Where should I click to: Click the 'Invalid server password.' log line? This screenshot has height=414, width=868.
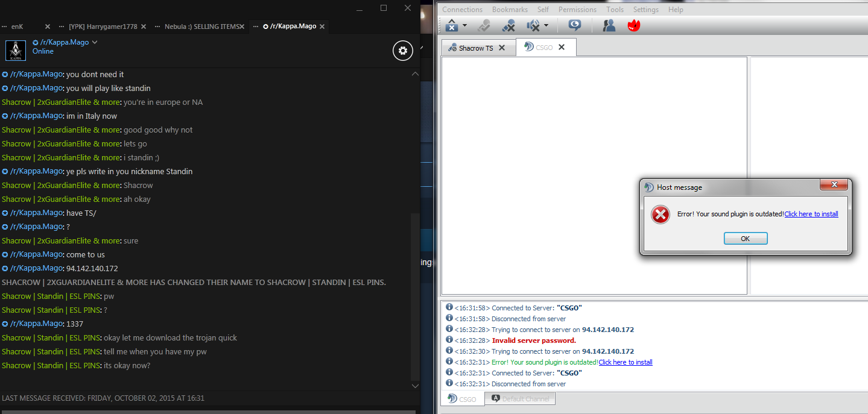coord(534,340)
